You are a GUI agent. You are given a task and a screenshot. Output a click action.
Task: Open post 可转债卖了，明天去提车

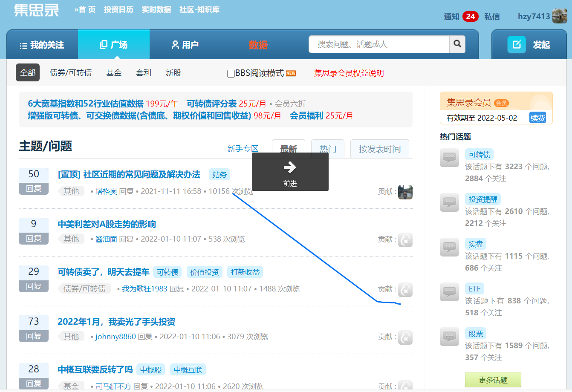(104, 272)
